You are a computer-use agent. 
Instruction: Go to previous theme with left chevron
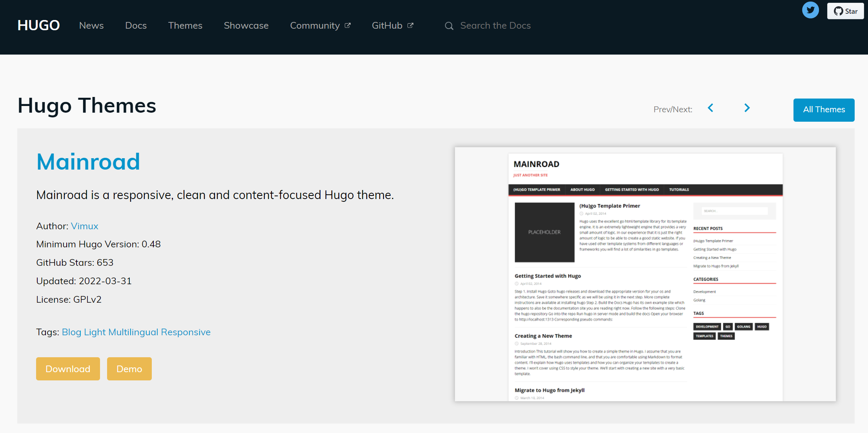pos(710,108)
